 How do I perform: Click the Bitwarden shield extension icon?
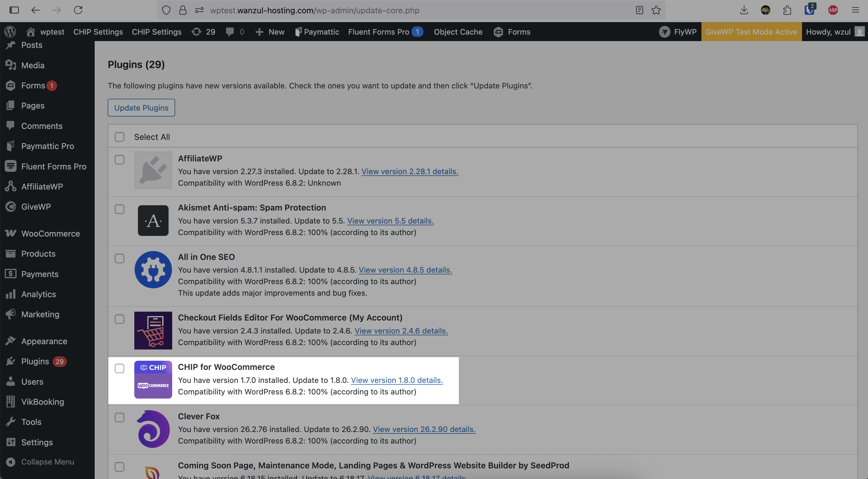[x=809, y=9]
